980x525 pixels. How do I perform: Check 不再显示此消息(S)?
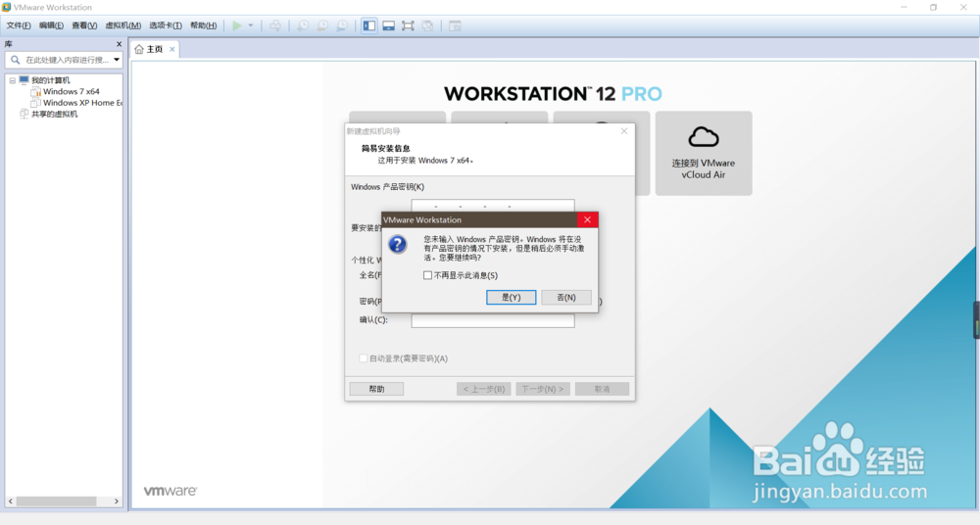pyautogui.click(x=427, y=275)
